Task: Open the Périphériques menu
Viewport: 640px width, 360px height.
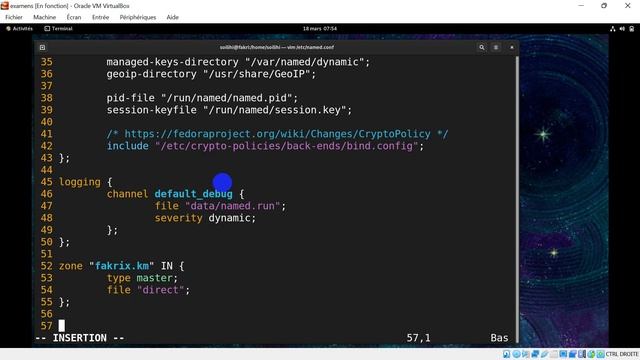Action: [138, 17]
